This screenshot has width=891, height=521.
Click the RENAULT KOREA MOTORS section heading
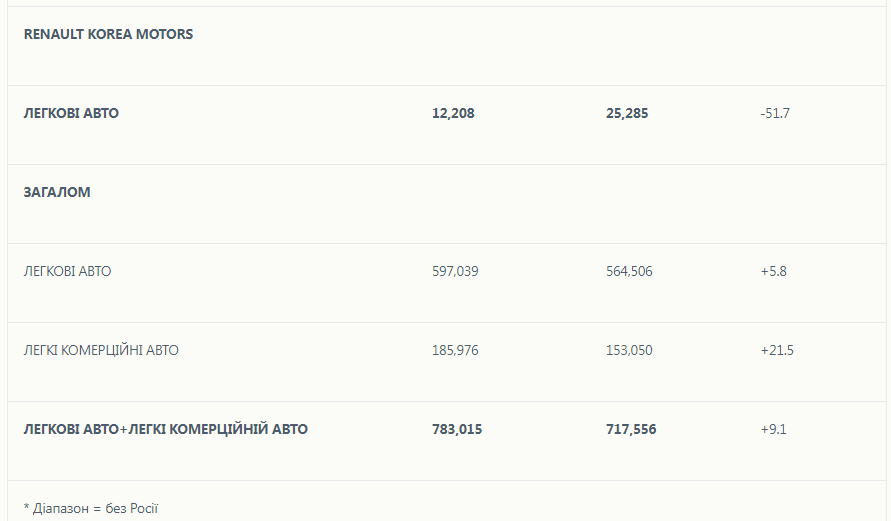click(x=108, y=34)
